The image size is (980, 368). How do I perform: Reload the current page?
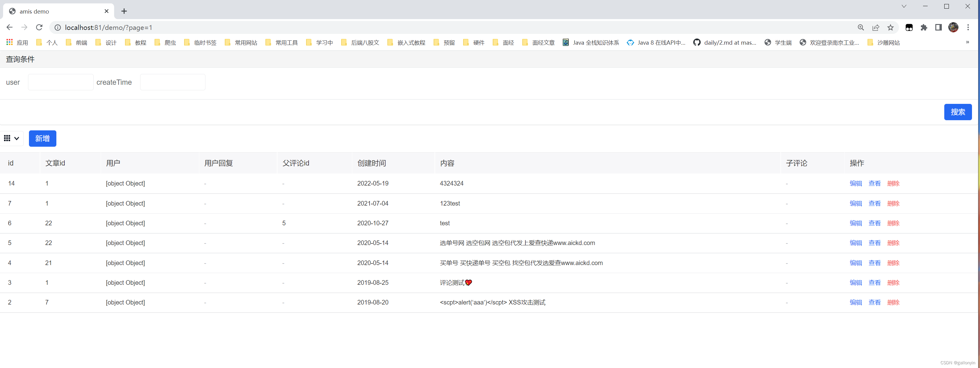[x=39, y=27]
